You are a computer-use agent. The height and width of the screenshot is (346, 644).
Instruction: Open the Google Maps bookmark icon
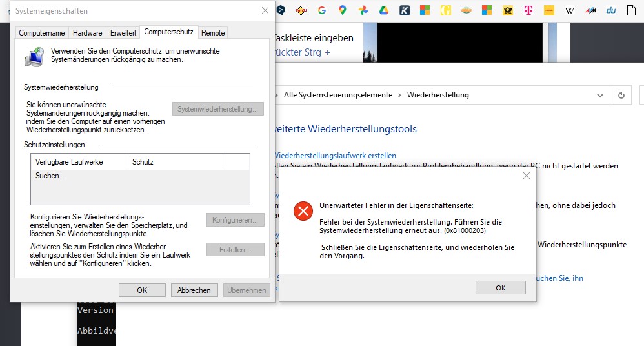343,11
